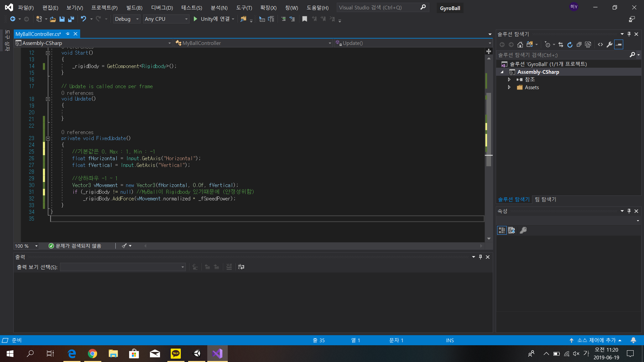The width and height of the screenshot is (644, 362).
Task: Toggle bookmark on current line icon
Action: point(305,19)
